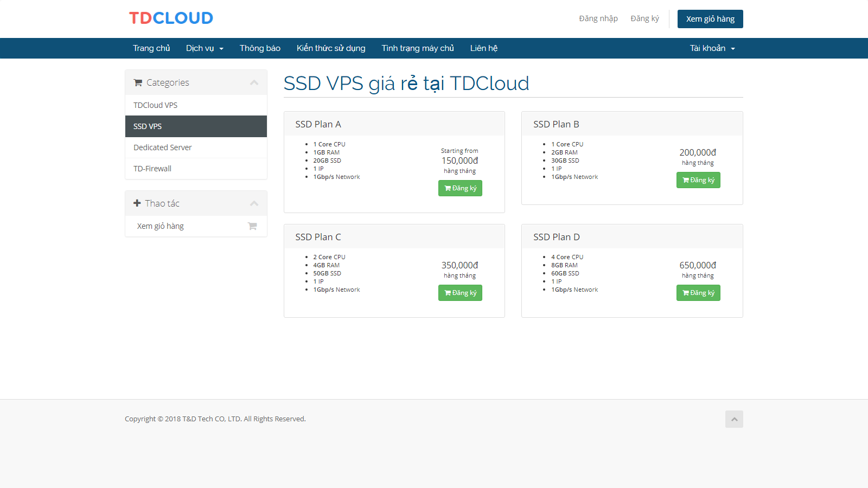Click 8GB RAM in Plan D specs
Screen dimensions: 868x488
[564, 265]
